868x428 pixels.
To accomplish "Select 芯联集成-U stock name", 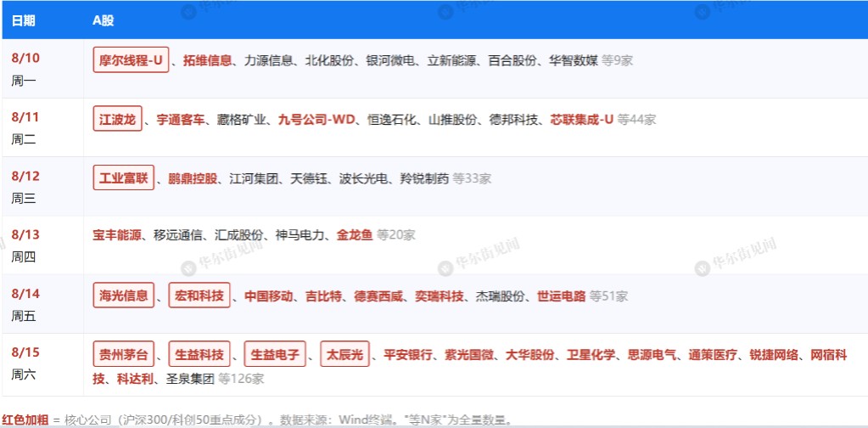I will pyautogui.click(x=582, y=120).
